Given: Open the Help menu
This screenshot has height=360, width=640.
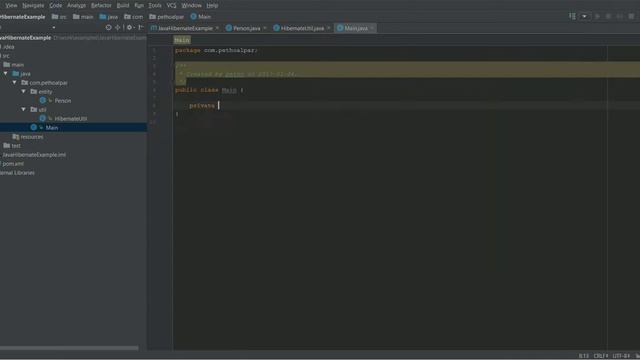Looking at the screenshot, I should pos(212,5).
